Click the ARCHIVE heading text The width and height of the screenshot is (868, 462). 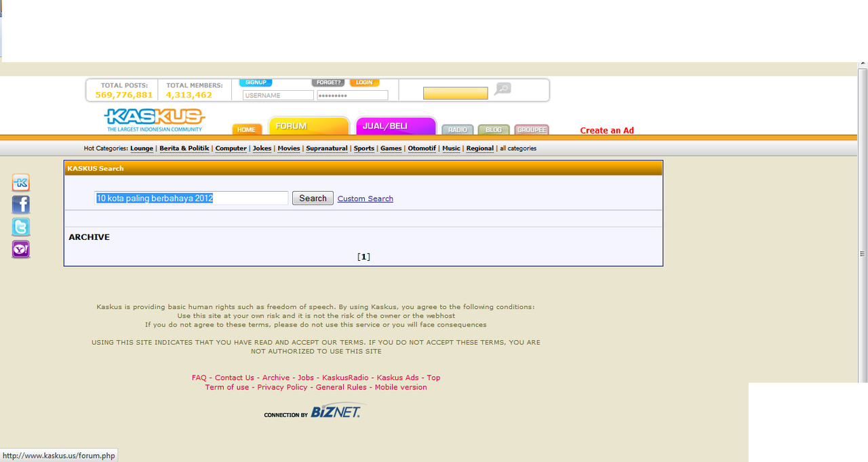(x=89, y=237)
